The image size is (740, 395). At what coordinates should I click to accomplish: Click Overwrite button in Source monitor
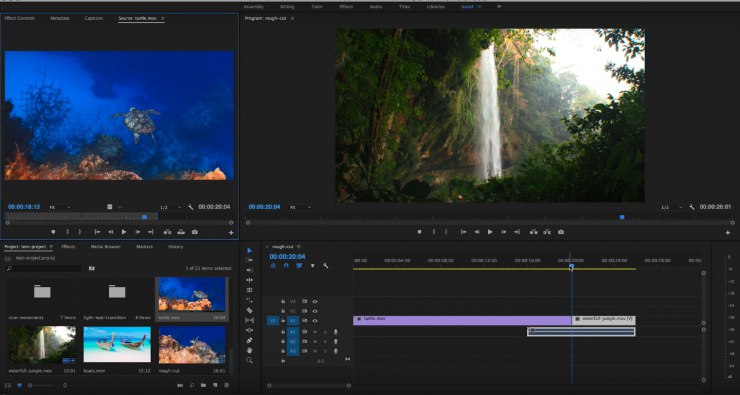[181, 232]
